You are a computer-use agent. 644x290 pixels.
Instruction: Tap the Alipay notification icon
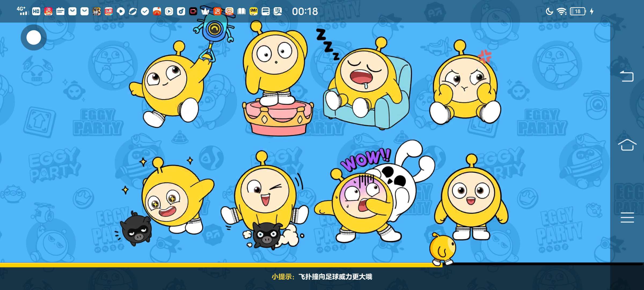click(278, 11)
